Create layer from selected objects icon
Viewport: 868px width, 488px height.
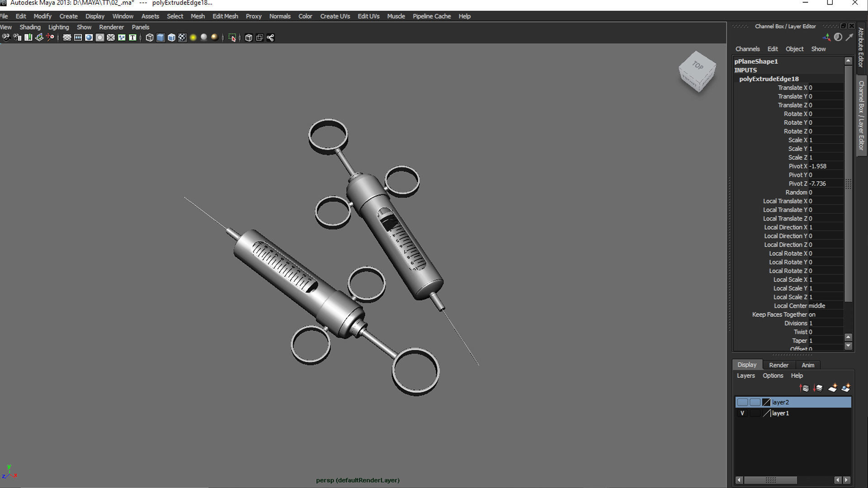pyautogui.click(x=846, y=388)
